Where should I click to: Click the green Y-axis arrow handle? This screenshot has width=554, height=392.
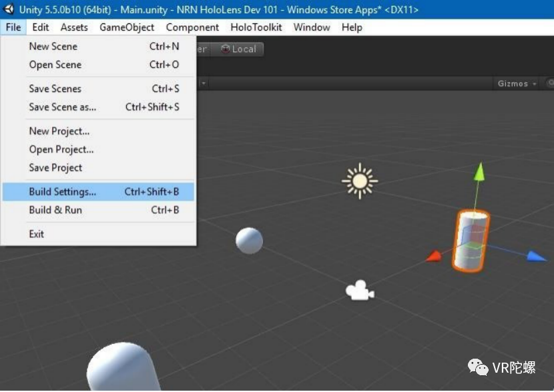(479, 171)
